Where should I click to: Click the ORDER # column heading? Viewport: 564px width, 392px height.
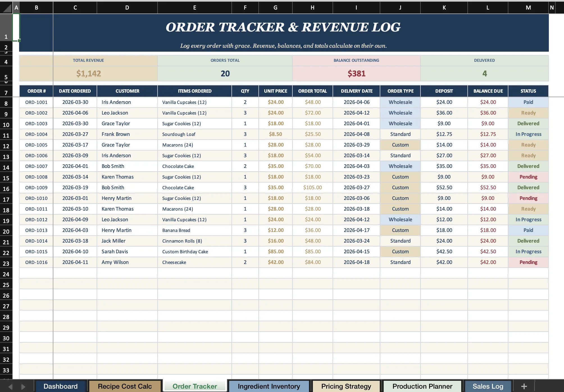pyautogui.click(x=36, y=91)
